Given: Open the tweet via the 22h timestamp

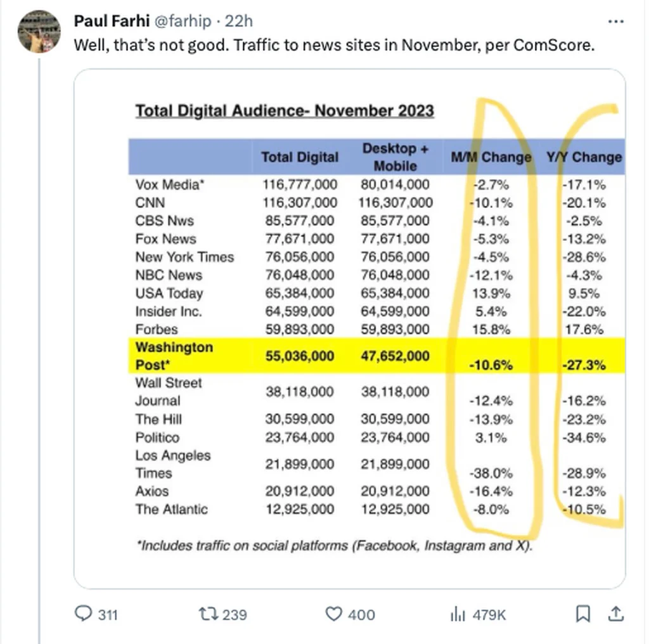Looking at the screenshot, I should [239, 21].
